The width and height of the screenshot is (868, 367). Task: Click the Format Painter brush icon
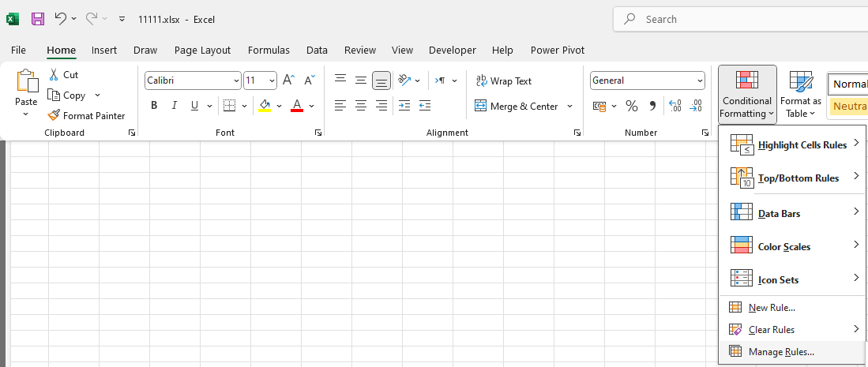coord(54,115)
